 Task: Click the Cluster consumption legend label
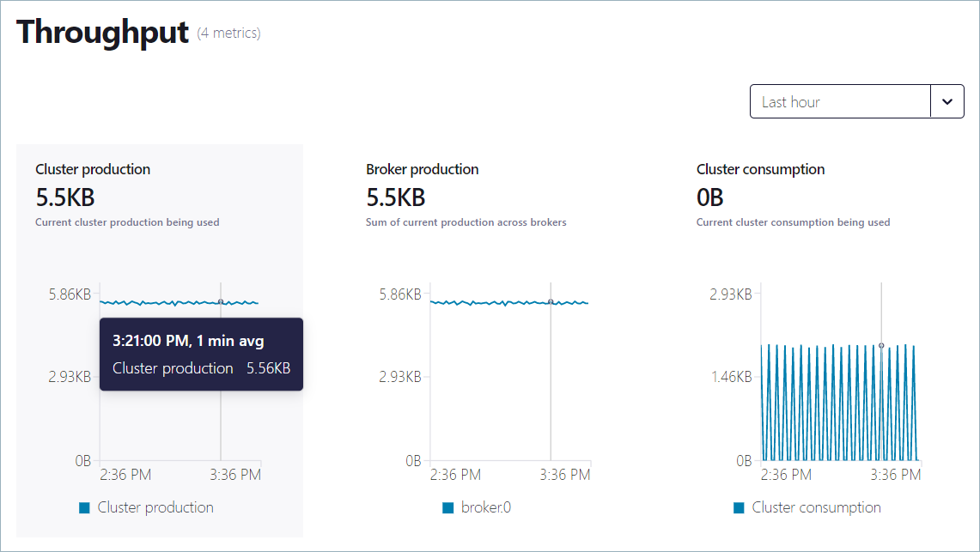pyautogui.click(x=816, y=507)
